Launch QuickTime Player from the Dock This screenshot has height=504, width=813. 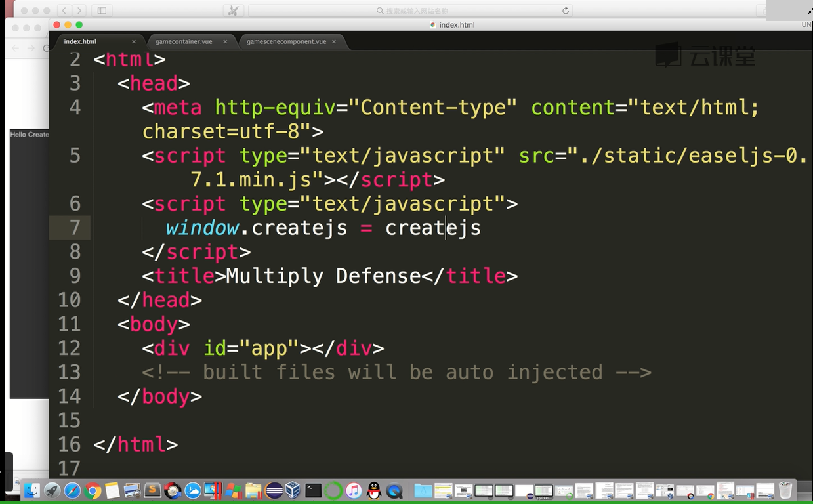(394, 490)
